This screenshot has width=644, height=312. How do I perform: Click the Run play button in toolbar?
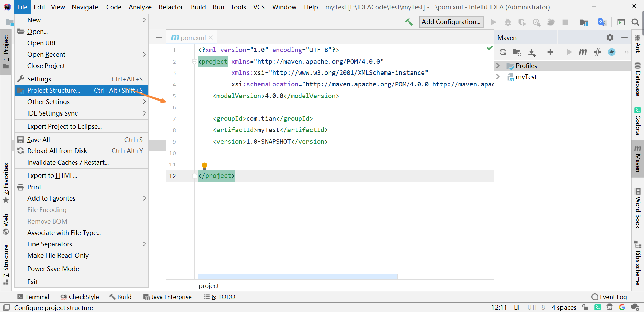coord(493,22)
